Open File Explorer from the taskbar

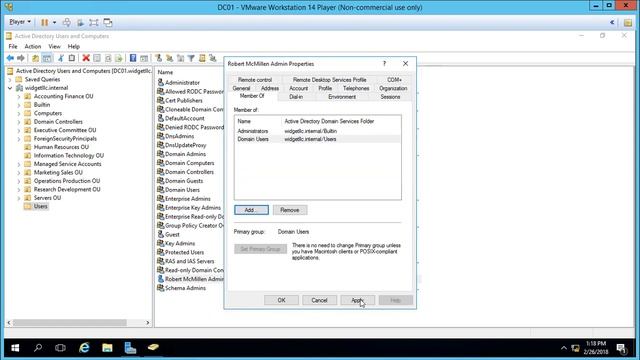tap(107, 348)
